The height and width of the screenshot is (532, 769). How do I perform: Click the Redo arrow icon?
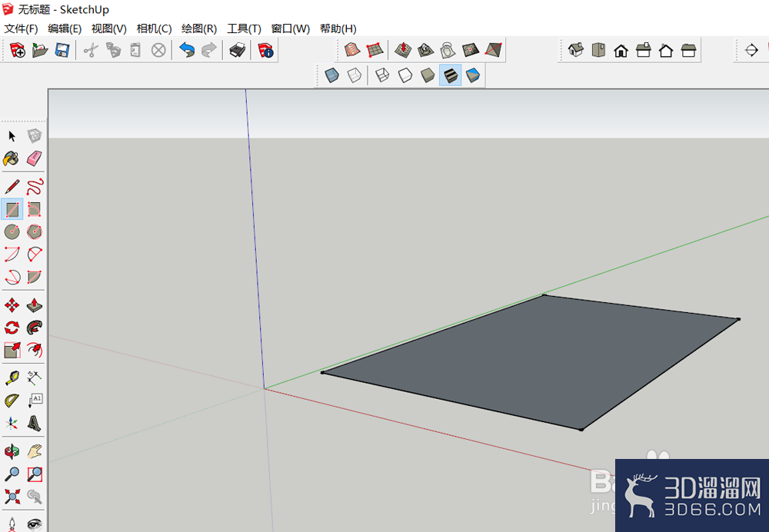[209, 50]
